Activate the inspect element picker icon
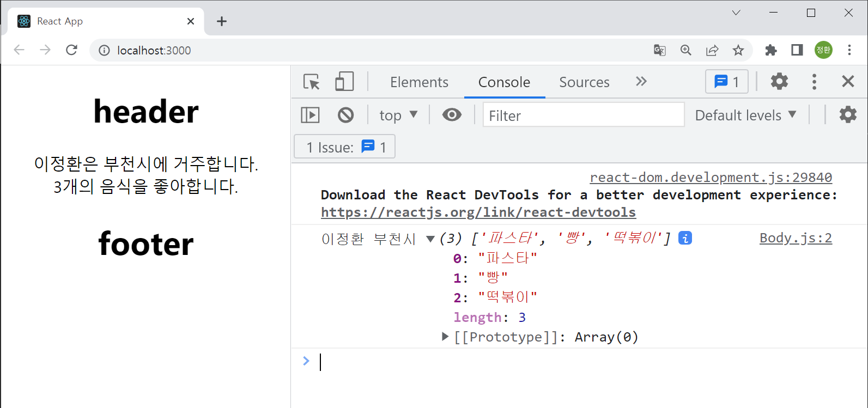This screenshot has width=868, height=408. (312, 82)
